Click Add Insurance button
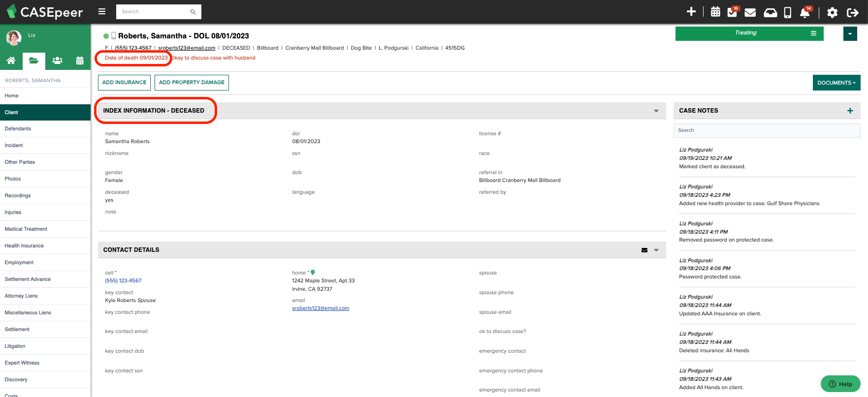This screenshot has height=397, width=868. (x=124, y=83)
